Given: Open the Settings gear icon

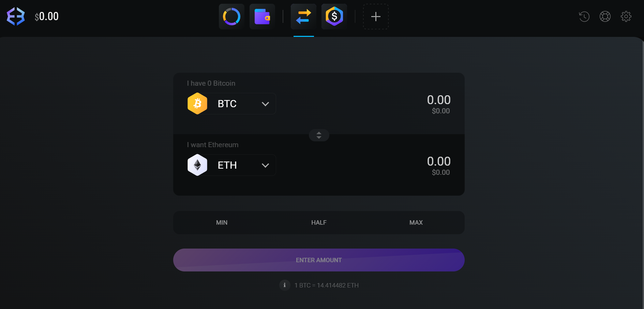Looking at the screenshot, I should click(x=626, y=16).
